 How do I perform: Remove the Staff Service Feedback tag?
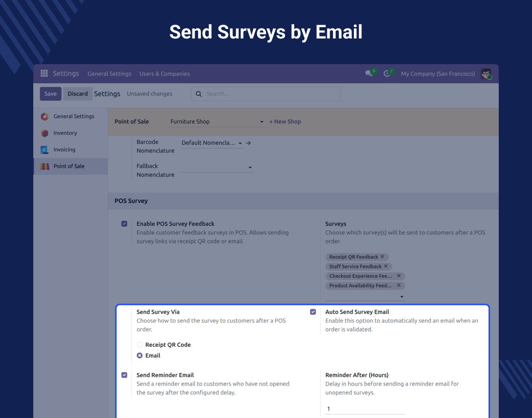coord(386,266)
